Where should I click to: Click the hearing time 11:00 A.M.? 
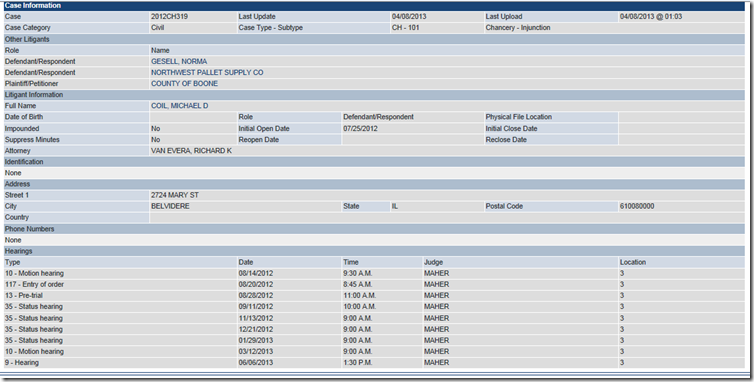click(x=360, y=295)
